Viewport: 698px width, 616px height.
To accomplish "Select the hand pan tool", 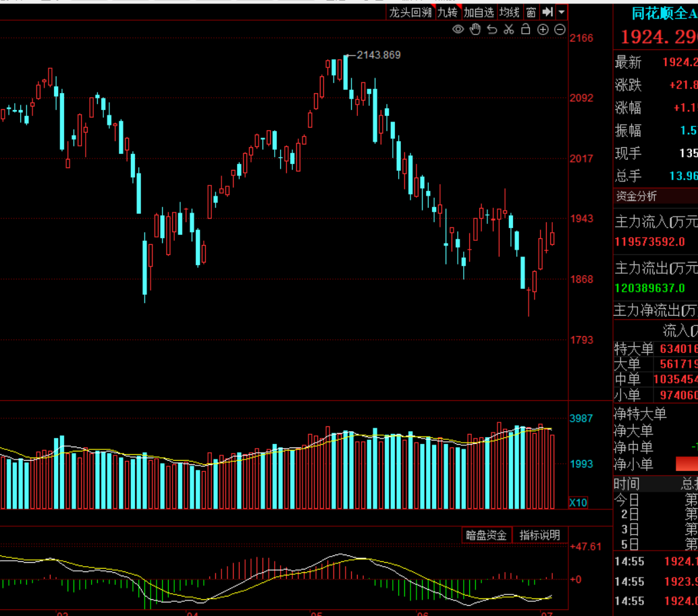I will (475, 30).
